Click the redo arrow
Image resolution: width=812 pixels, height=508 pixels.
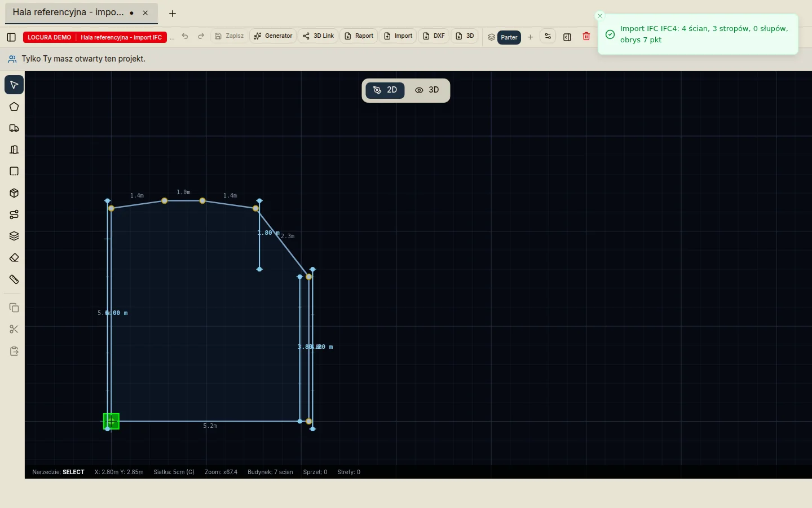pyautogui.click(x=201, y=36)
